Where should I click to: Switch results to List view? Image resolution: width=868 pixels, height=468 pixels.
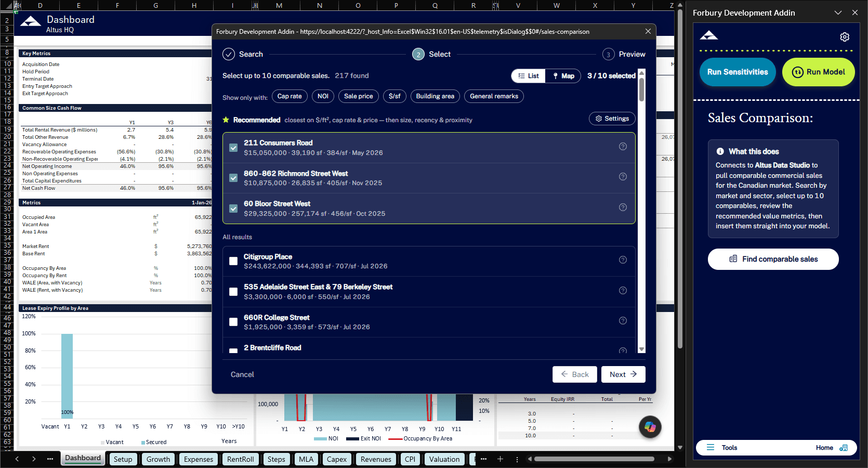point(529,76)
